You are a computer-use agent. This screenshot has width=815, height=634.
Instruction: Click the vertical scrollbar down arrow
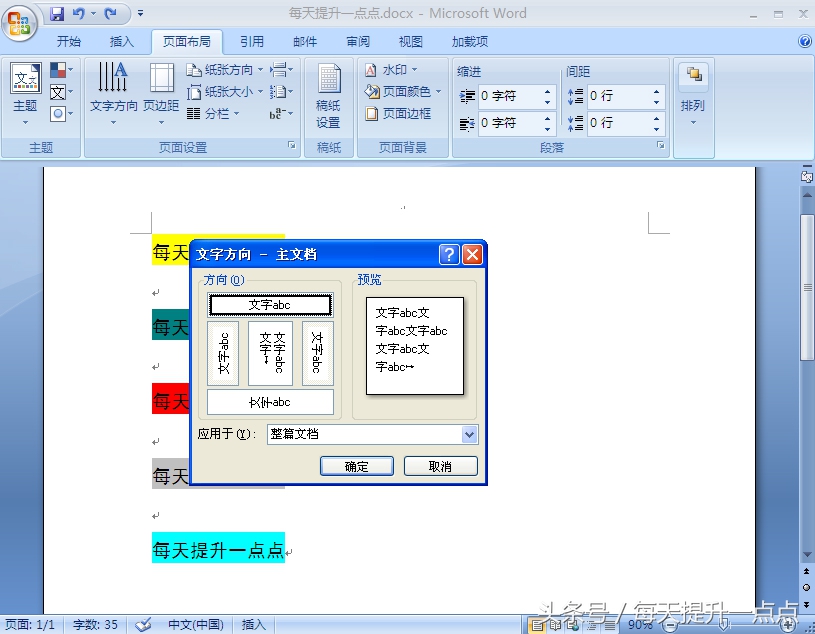tap(807, 554)
